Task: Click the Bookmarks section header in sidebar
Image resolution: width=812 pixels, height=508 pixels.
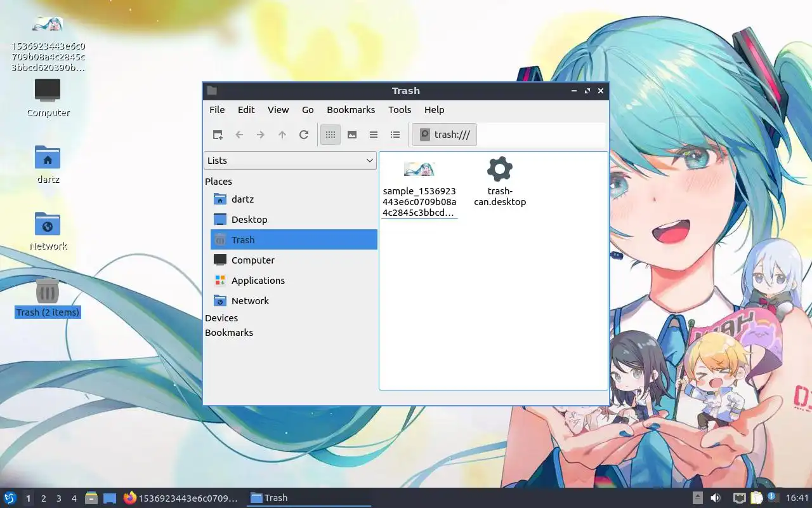Action: pos(229,333)
